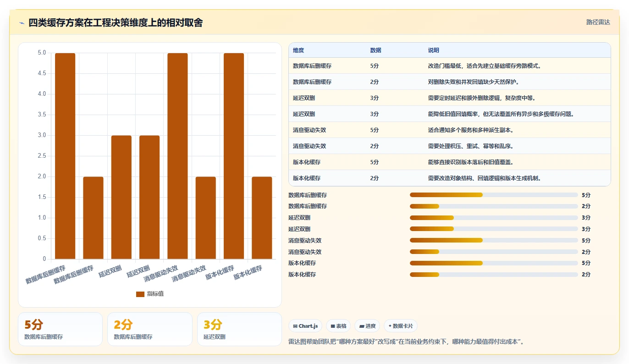Click the 维度 column header
Screen dimensions: 629x364
[298, 50]
